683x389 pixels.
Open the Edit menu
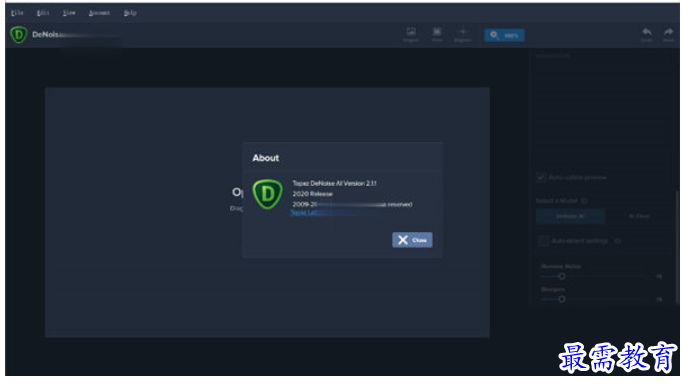coord(43,13)
